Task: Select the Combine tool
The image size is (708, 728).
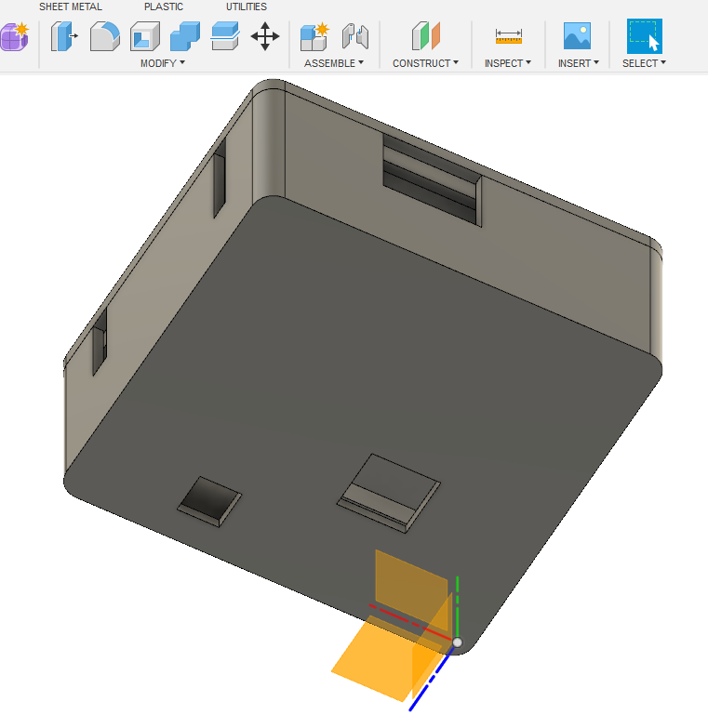Action: click(185, 36)
